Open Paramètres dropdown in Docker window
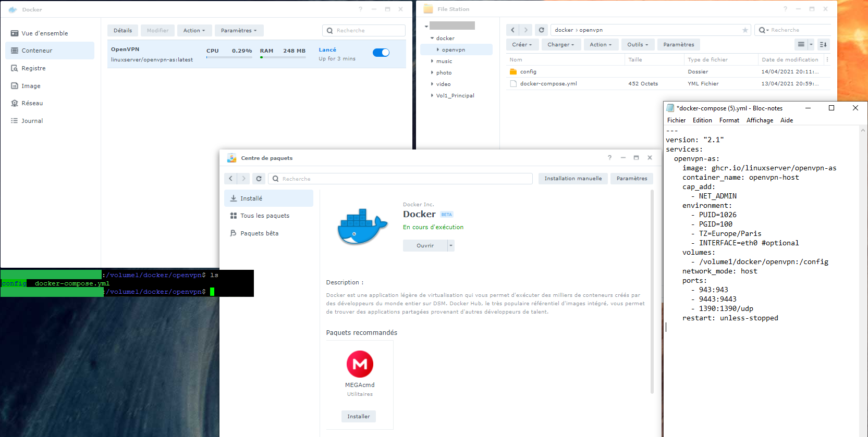Viewport: 868px width, 437px height. 239,31
